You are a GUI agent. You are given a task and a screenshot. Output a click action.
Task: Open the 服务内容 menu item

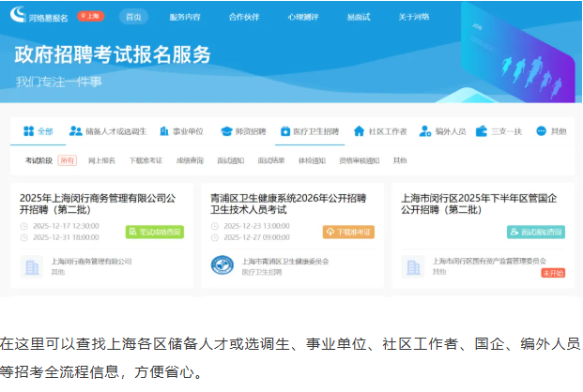click(x=184, y=17)
